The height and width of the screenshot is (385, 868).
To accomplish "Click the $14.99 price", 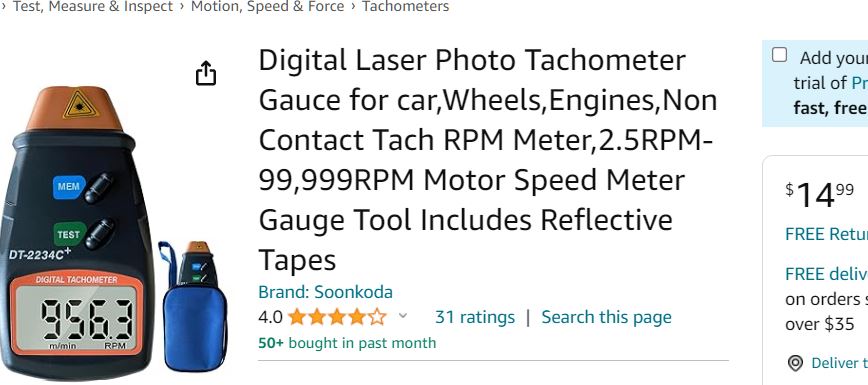I will pyautogui.click(x=819, y=195).
